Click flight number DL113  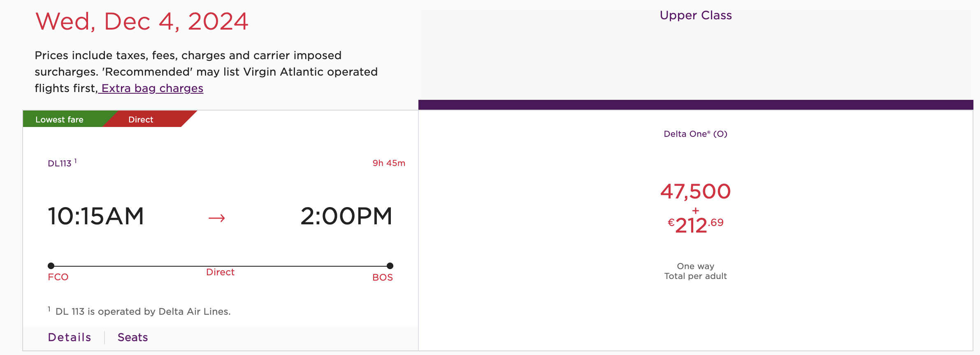click(x=60, y=164)
